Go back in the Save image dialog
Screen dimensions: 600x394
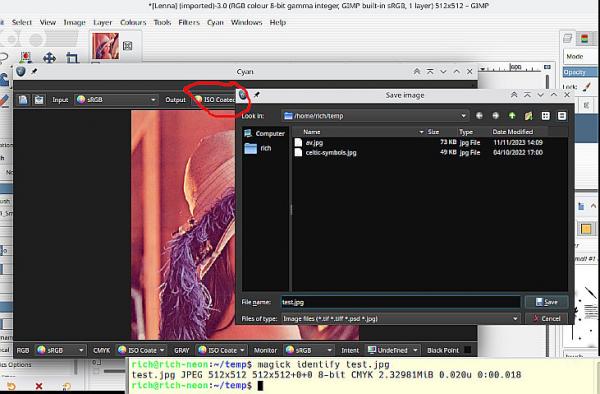point(479,116)
